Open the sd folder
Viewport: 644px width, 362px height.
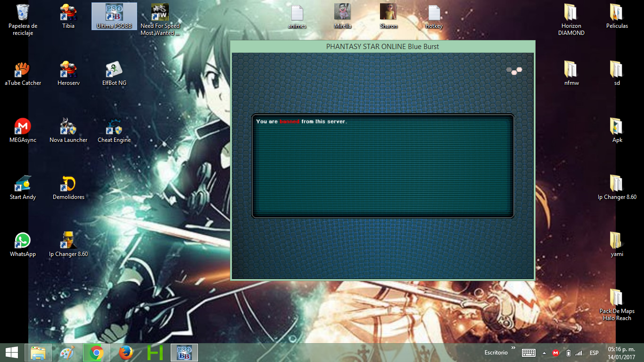tap(617, 74)
